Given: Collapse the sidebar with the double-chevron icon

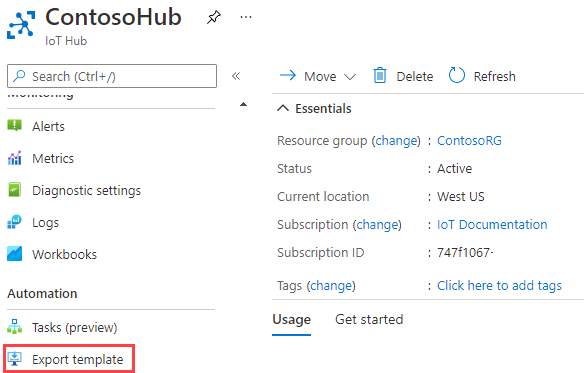Looking at the screenshot, I should tap(236, 76).
